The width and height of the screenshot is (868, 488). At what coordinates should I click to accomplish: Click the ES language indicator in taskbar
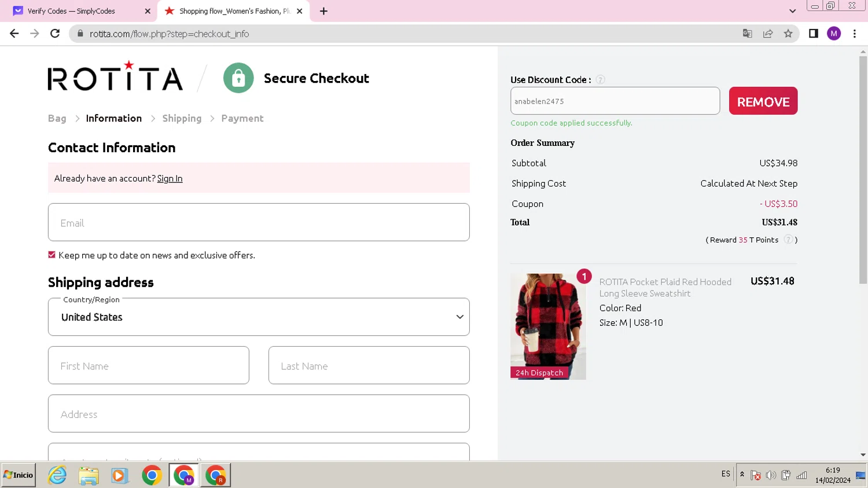tap(726, 474)
